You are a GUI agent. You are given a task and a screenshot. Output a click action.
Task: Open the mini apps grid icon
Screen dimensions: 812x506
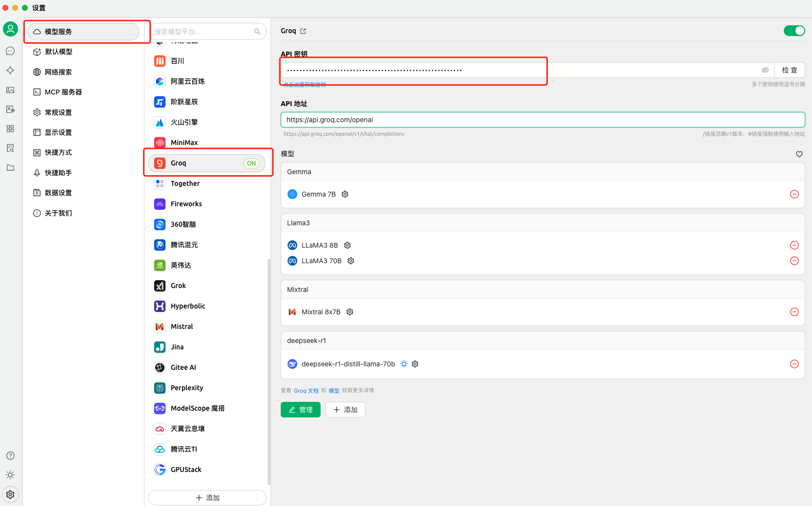point(10,128)
